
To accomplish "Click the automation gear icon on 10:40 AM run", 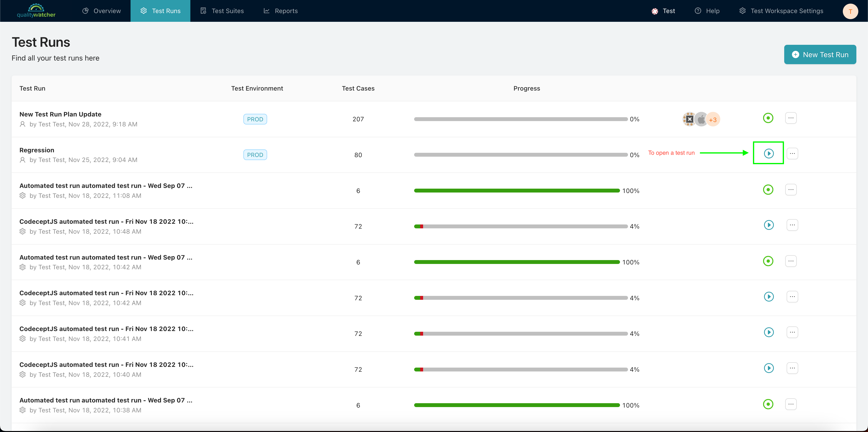I will pyautogui.click(x=23, y=374).
